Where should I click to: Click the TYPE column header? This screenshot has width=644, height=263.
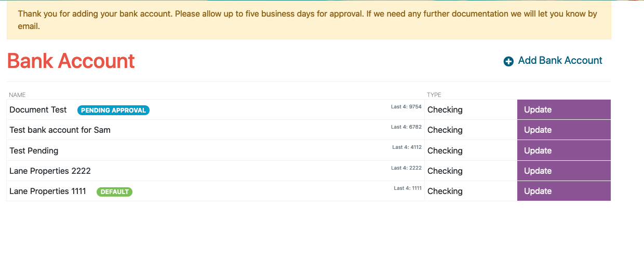click(x=434, y=95)
